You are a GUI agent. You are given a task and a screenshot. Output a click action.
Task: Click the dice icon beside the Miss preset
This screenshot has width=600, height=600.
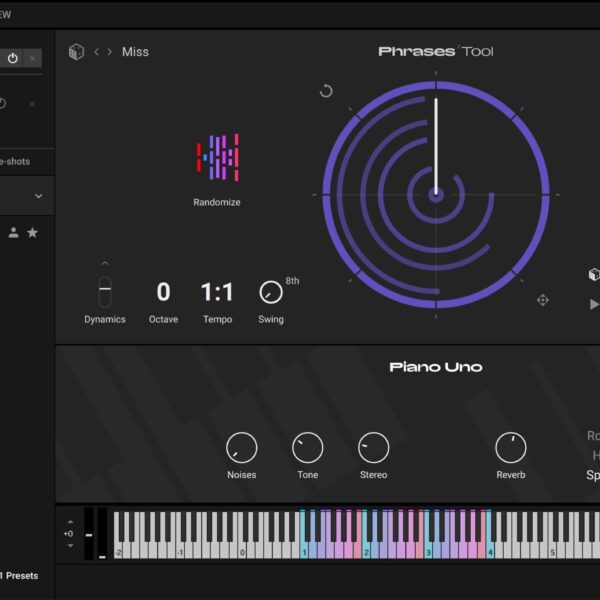coord(76,52)
